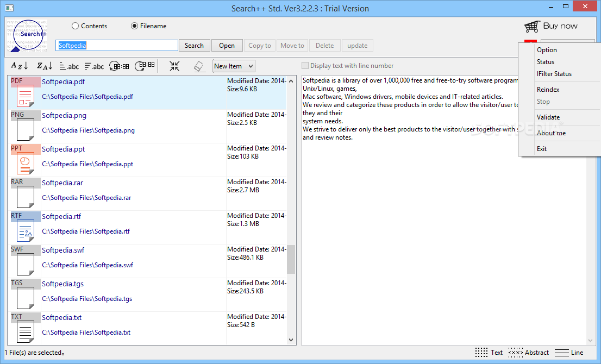Click the preview pane scroll down arrow
This screenshot has width=601, height=364.
590,340
